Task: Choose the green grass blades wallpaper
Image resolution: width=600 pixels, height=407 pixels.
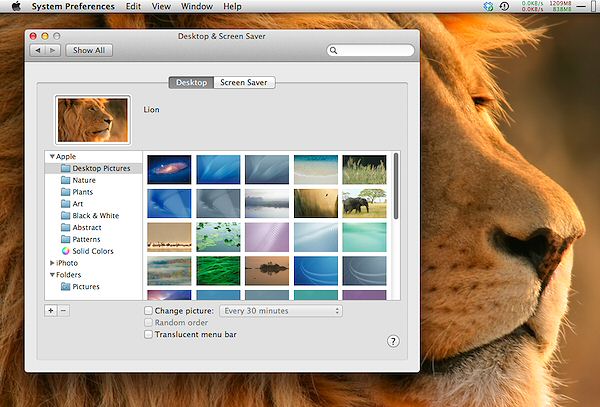Action: click(x=218, y=271)
